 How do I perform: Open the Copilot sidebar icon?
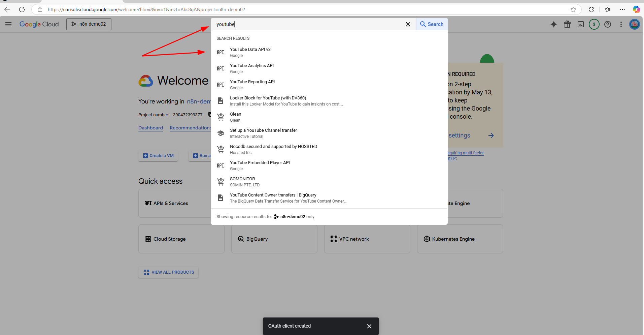point(636,9)
